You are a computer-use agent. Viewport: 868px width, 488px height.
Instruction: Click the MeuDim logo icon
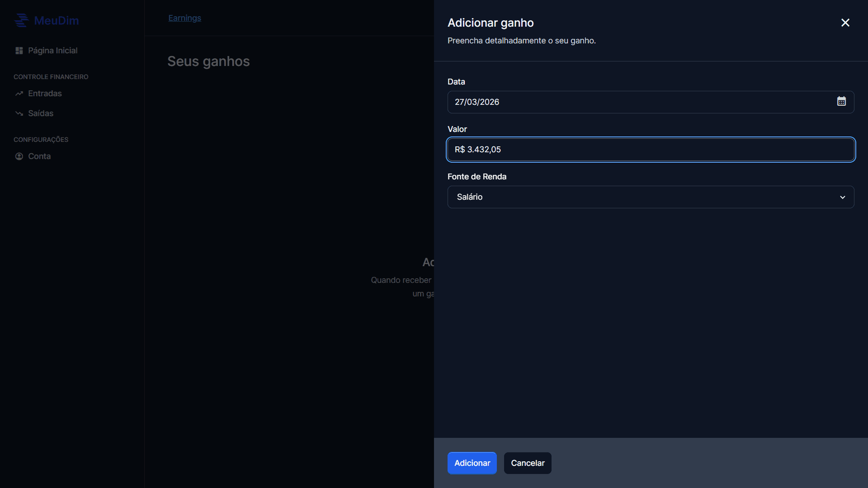click(21, 20)
